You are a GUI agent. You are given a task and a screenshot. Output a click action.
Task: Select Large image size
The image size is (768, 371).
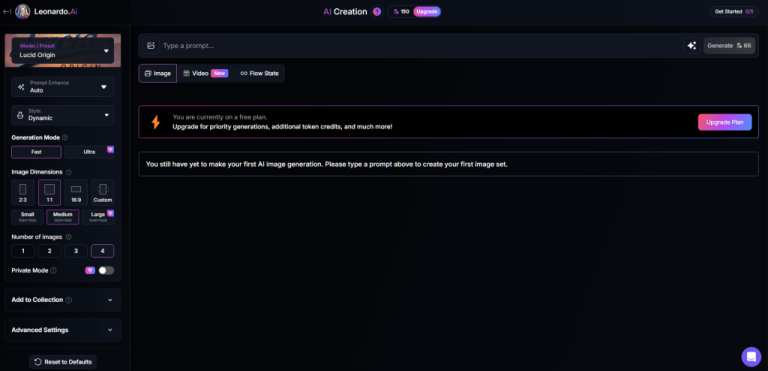tap(98, 217)
